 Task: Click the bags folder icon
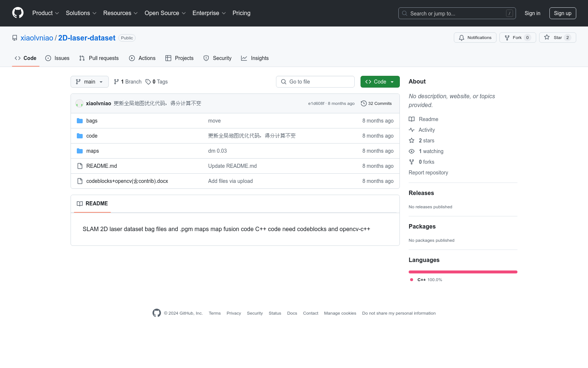coord(80,121)
